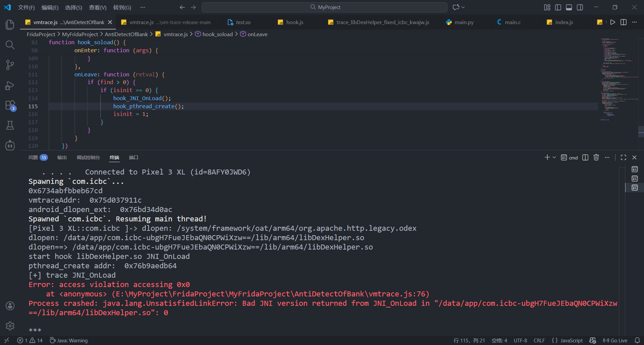
Task: Open Source Control view
Action: (10, 65)
